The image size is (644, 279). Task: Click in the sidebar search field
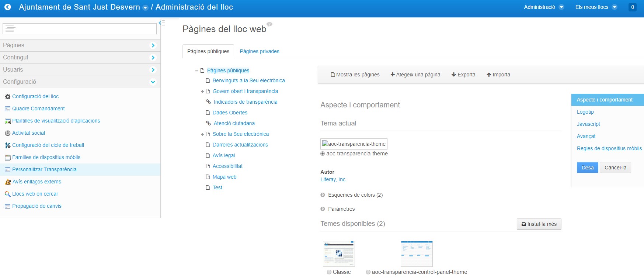pyautogui.click(x=80, y=29)
